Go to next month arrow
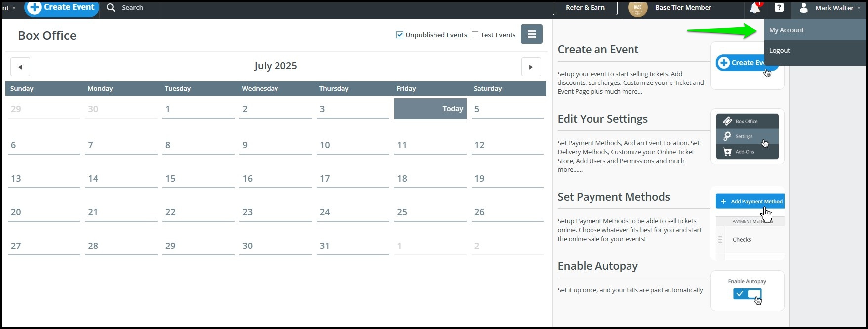The height and width of the screenshot is (329, 868). (531, 67)
